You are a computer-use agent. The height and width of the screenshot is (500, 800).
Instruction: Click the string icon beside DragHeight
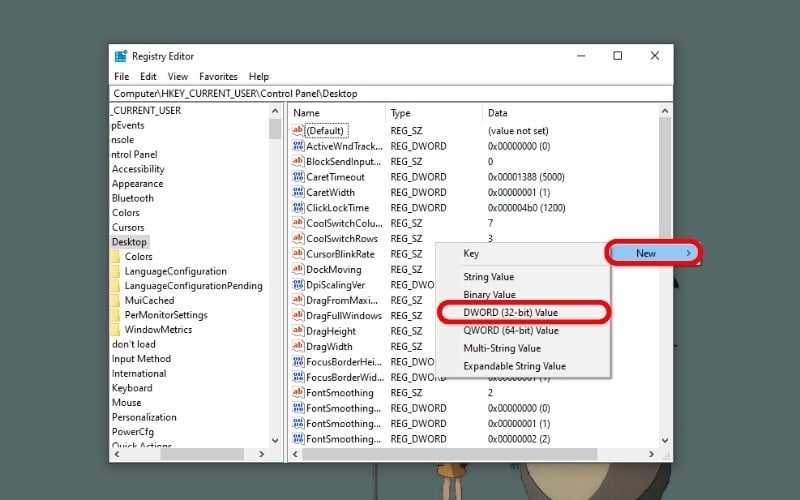pos(298,331)
